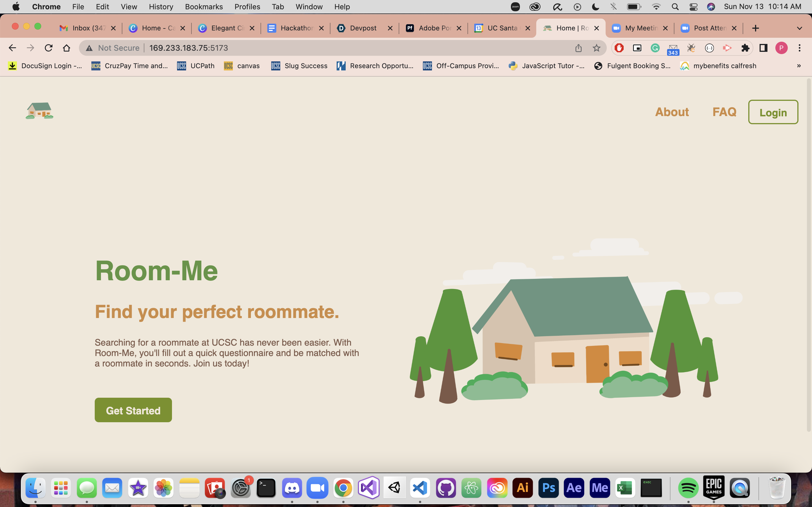Click the Grammarly extension icon
Viewport: 812px width, 507px height.
click(655, 48)
